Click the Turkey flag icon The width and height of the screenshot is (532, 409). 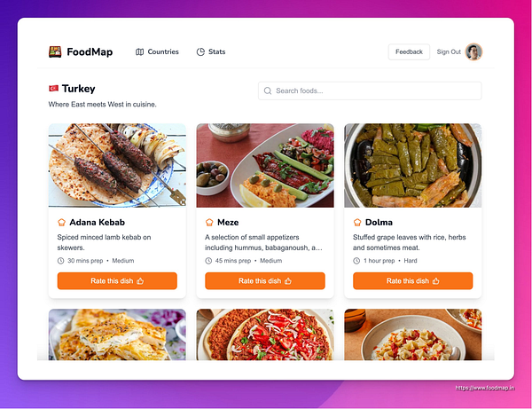(53, 88)
